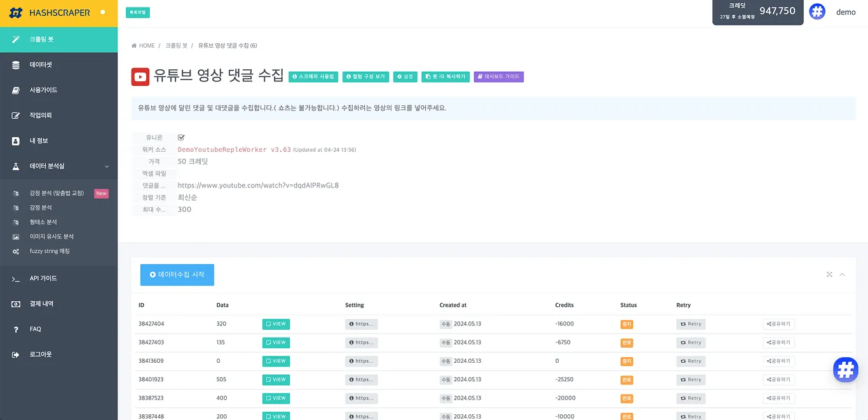Image resolution: width=868 pixels, height=420 pixels.
Task: Open 결제 내역 in the sidebar
Action: 41,304
